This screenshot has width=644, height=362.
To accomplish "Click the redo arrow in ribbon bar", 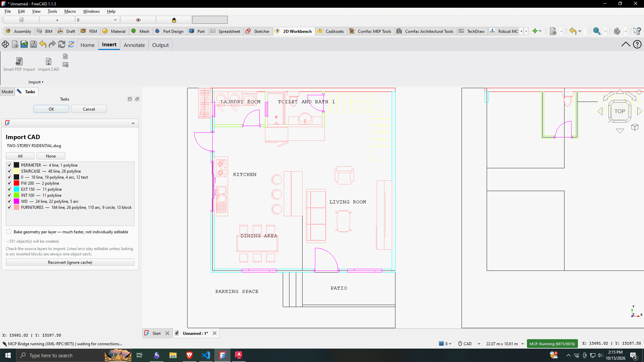I will click(x=52, y=44).
